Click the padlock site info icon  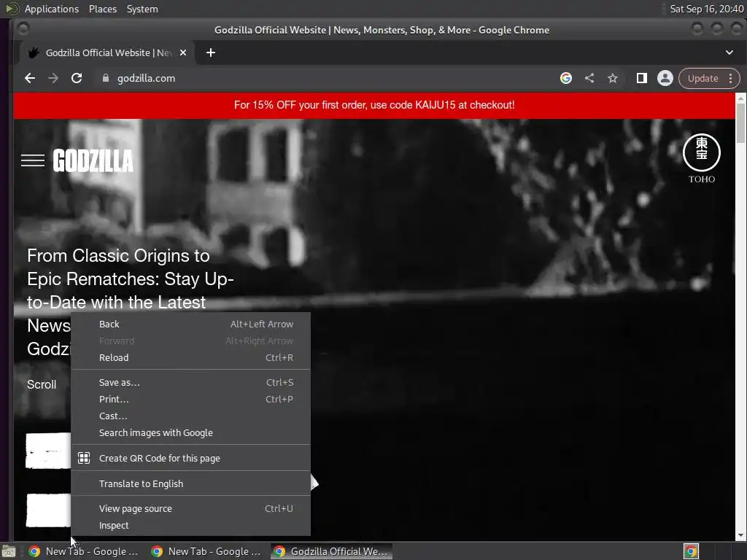tap(106, 78)
